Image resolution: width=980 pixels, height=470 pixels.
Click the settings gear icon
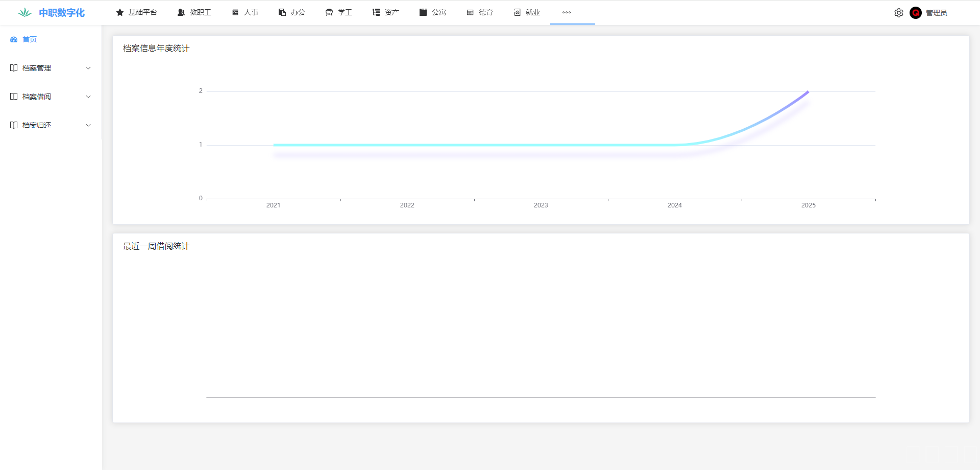[x=899, y=13]
